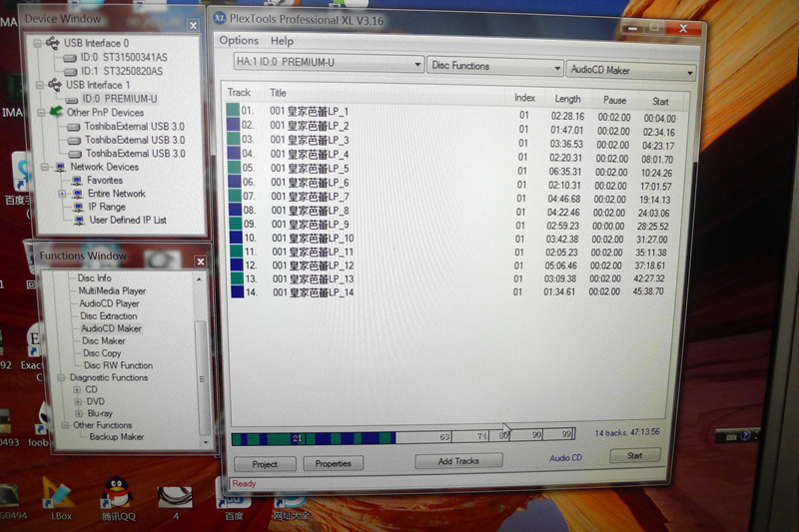Click Functions Window scrollbar down arrow
Image resolution: width=799 pixels, height=532 pixels.
[206, 442]
